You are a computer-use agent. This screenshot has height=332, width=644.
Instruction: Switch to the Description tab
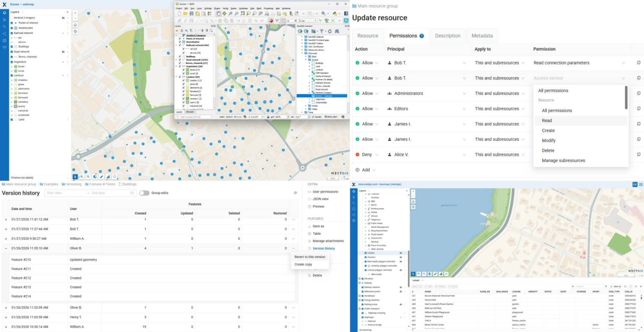[x=447, y=36]
